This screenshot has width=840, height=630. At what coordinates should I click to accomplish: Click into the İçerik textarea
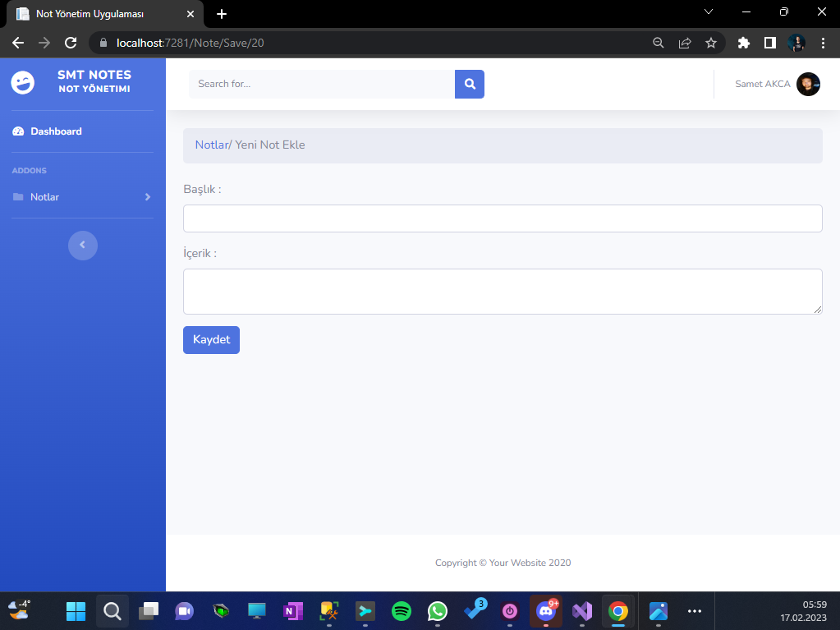[x=503, y=292]
